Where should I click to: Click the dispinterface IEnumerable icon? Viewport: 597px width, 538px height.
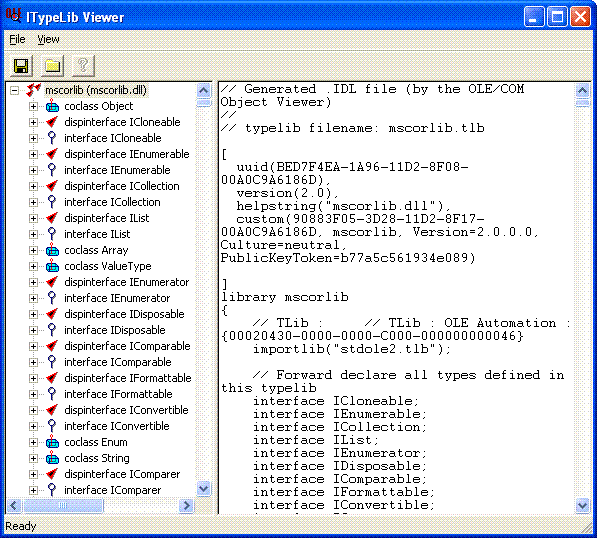tap(52, 154)
